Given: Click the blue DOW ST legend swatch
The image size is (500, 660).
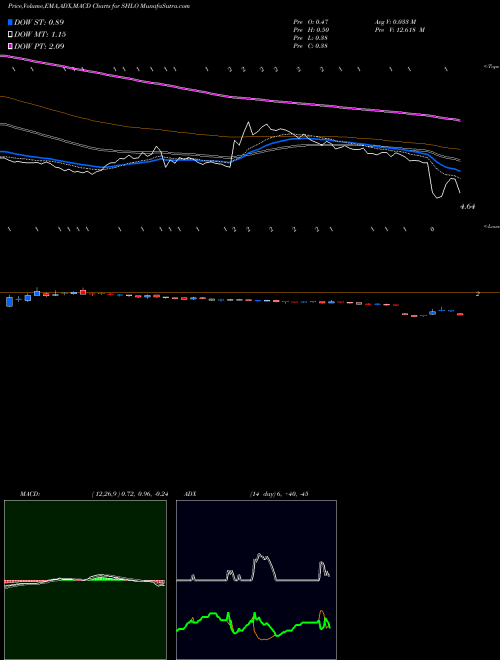Looking at the screenshot, I should pyautogui.click(x=10, y=22).
